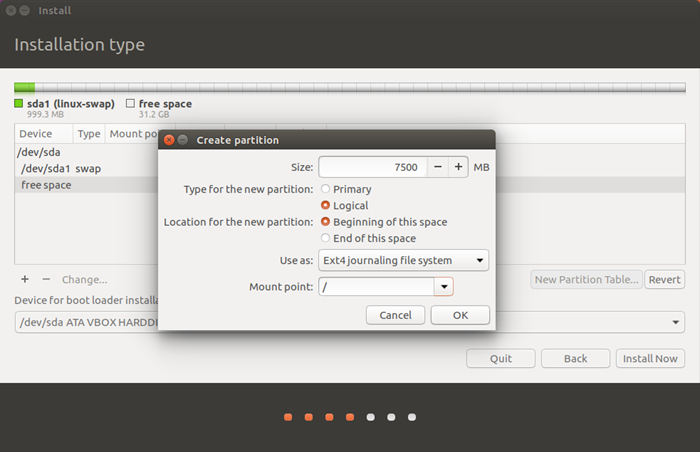Remove partition with minus icon

(x=46, y=280)
